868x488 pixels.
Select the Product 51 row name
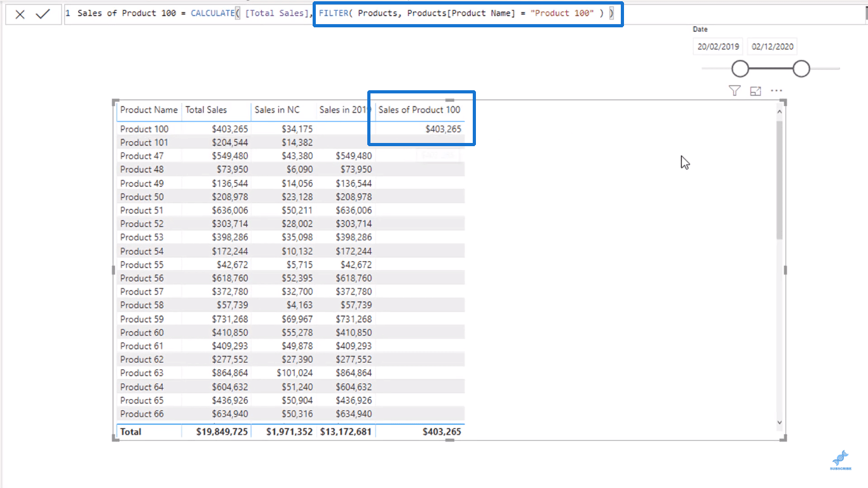coord(142,210)
